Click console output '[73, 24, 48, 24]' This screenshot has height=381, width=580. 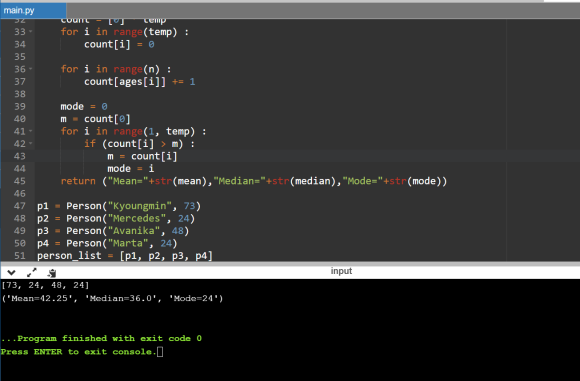pos(45,285)
